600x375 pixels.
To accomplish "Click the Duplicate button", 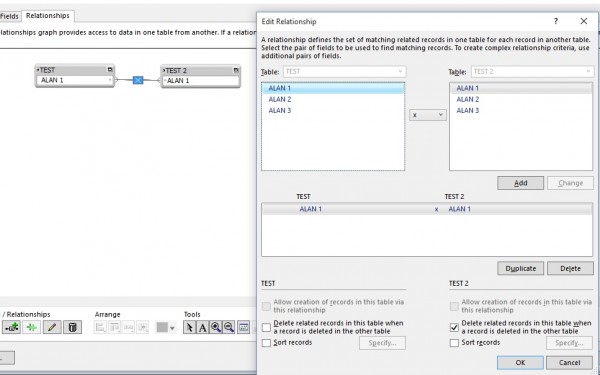I will pyautogui.click(x=520, y=268).
